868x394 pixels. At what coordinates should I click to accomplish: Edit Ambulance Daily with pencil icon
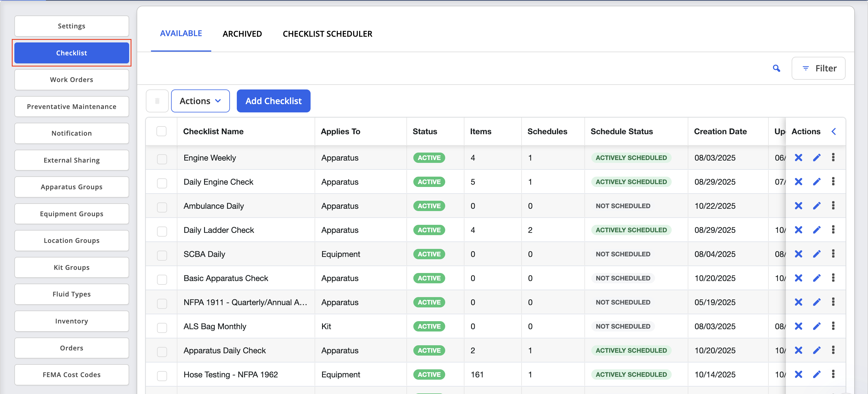pos(816,206)
